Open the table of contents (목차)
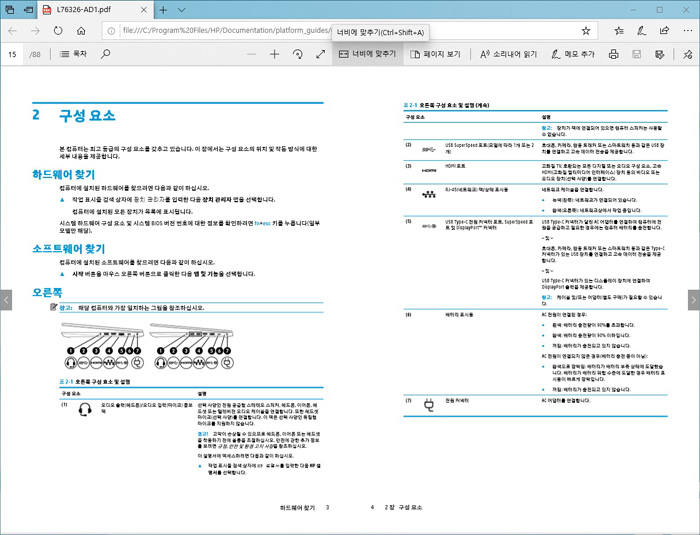Viewport: 700px width, 535px height. coord(73,54)
